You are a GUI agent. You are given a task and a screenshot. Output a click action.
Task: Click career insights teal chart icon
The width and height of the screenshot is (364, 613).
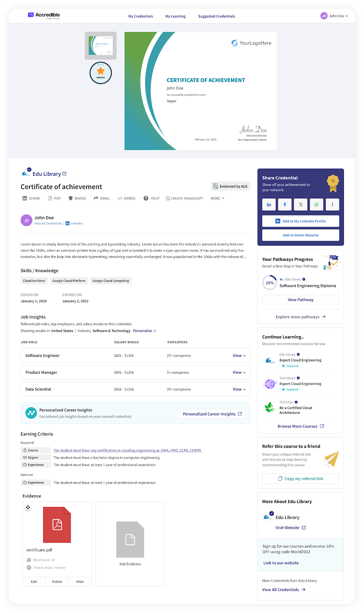click(x=31, y=413)
